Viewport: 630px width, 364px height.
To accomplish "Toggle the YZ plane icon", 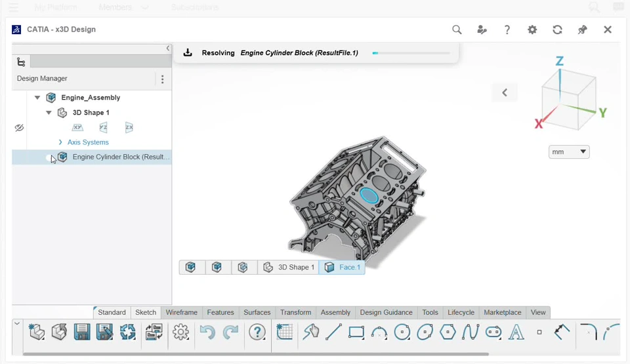I will pos(103,127).
